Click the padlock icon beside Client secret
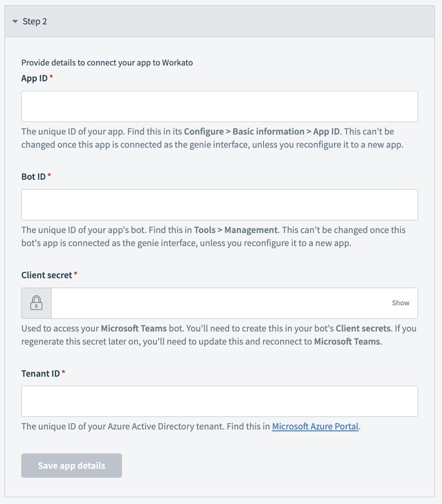This screenshot has width=442, height=504. (36, 303)
